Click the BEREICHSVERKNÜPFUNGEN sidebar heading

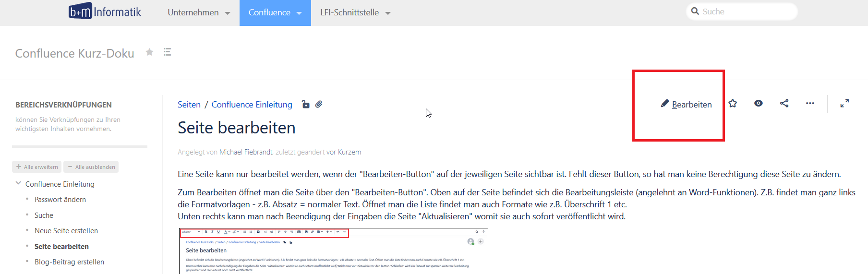point(63,105)
